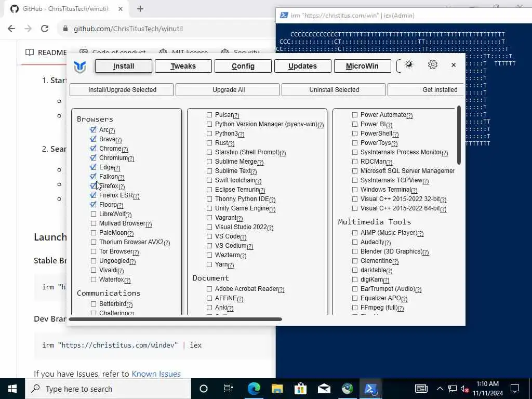532x399 pixels.
Task: Check the Blender (3D Graphics) checkbox
Action: (355, 251)
